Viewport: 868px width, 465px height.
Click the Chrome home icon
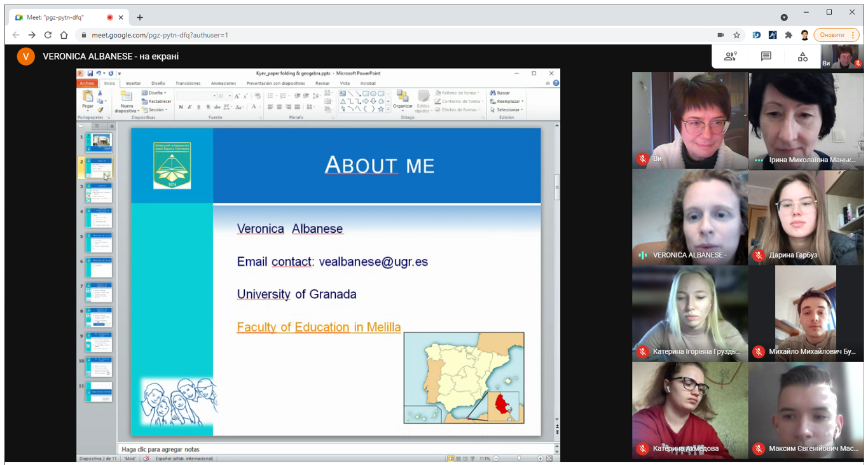pyautogui.click(x=64, y=35)
